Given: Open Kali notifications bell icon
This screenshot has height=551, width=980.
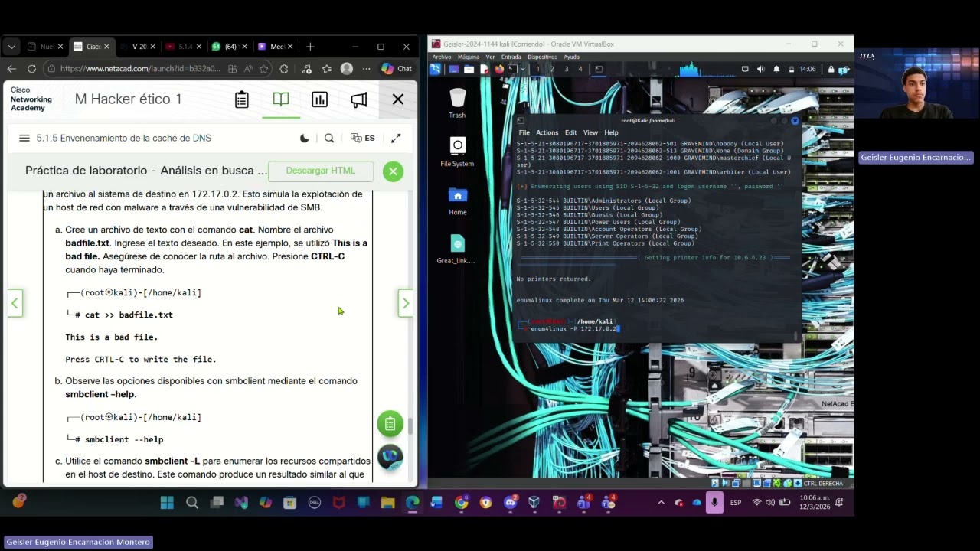Looking at the screenshot, I should pyautogui.click(x=776, y=69).
